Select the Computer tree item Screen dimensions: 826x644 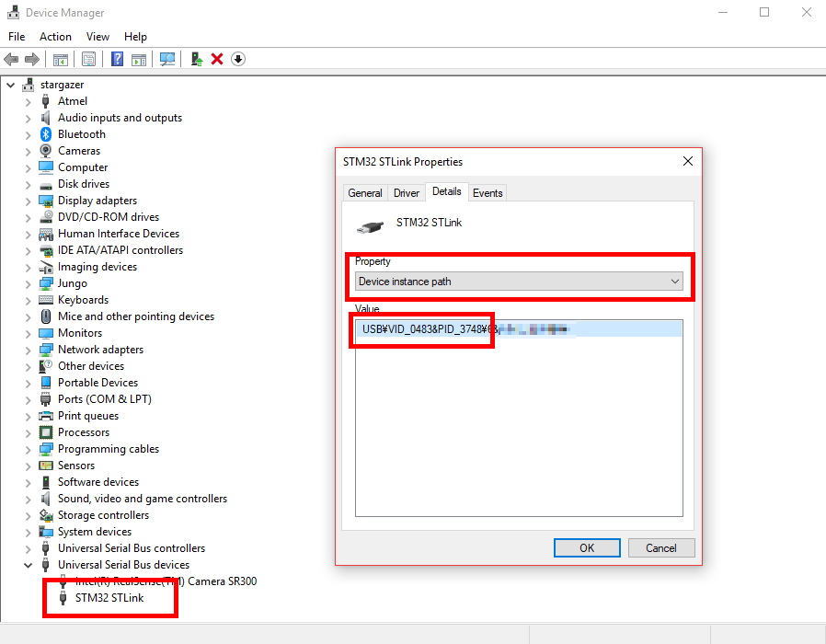(x=83, y=167)
